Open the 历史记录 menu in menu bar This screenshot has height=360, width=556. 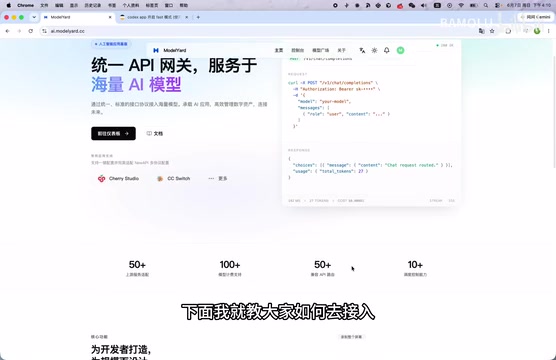click(x=93, y=5)
